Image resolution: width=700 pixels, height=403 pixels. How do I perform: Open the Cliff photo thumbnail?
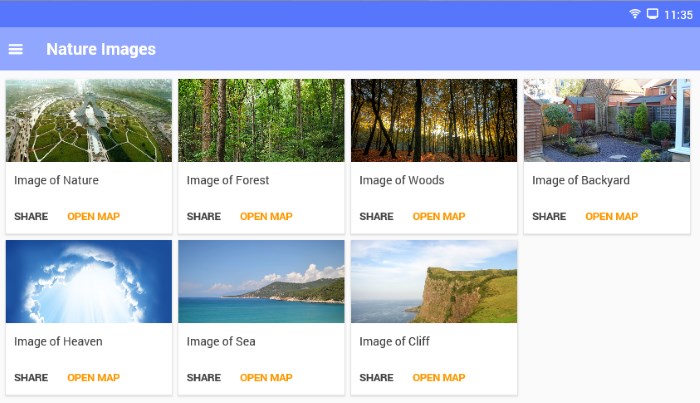(x=434, y=281)
